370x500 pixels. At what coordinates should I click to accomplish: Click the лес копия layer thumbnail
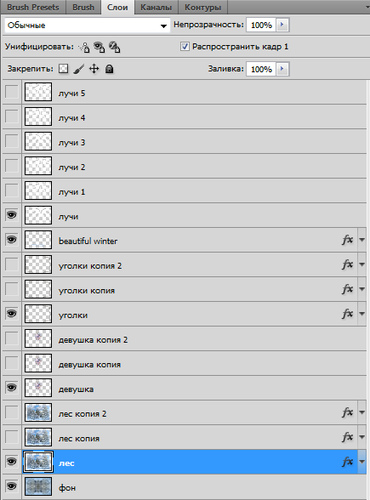pyautogui.click(x=38, y=437)
